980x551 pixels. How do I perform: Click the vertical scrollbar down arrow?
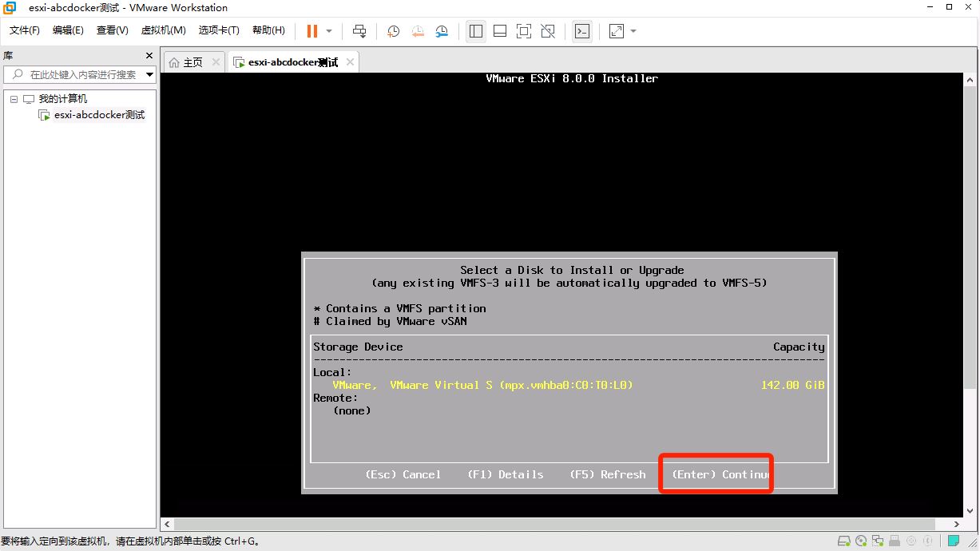pos(970,511)
